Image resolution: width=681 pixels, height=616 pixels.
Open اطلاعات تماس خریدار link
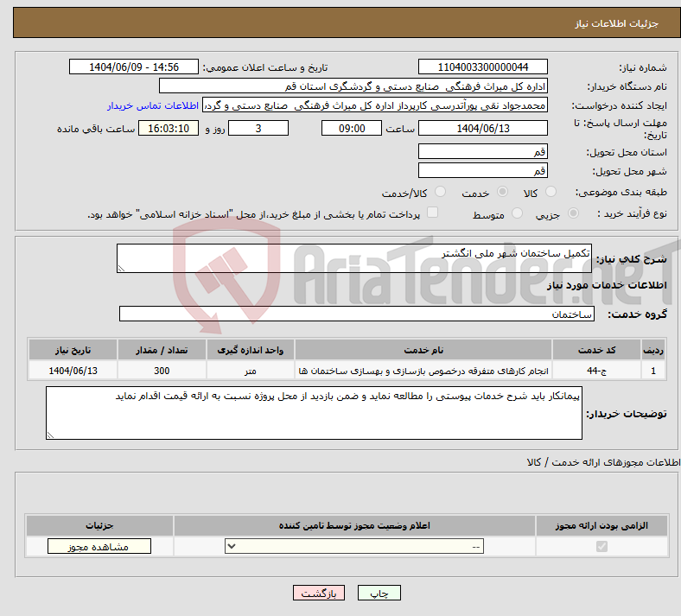[153, 105]
